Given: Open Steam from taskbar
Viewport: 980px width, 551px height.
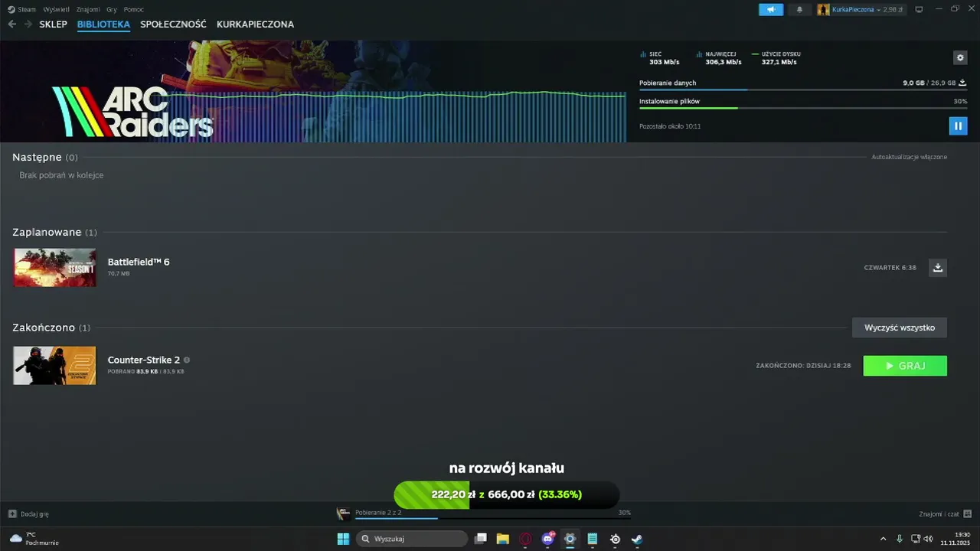Looking at the screenshot, I should tap(637, 539).
